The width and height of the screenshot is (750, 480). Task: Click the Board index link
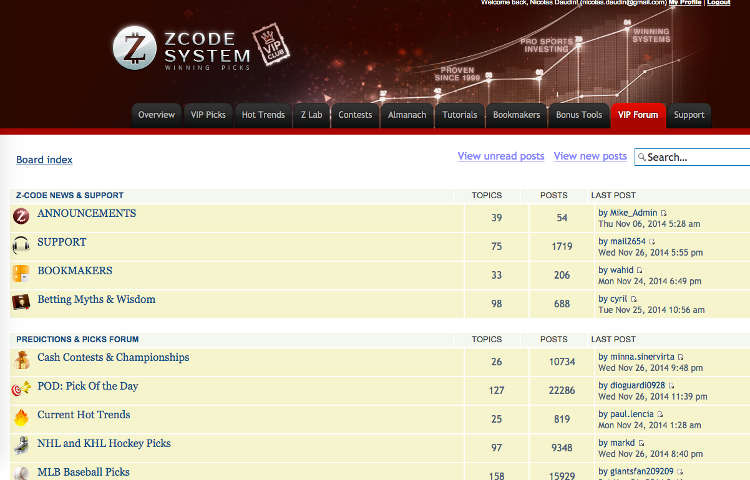click(44, 160)
